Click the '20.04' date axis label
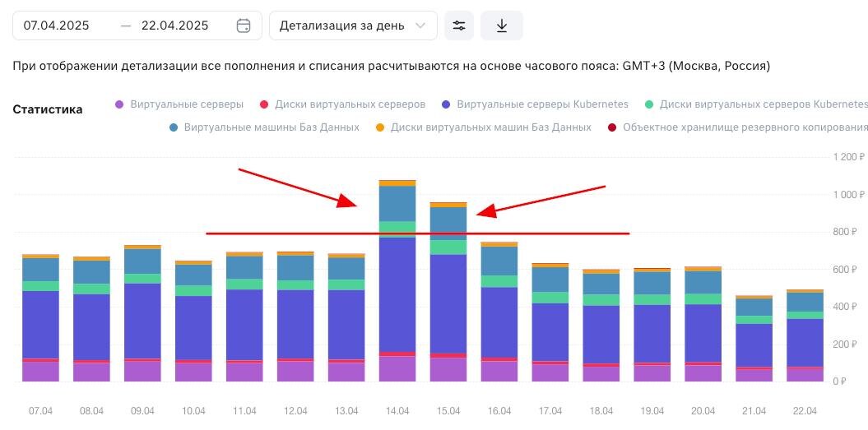 point(703,411)
